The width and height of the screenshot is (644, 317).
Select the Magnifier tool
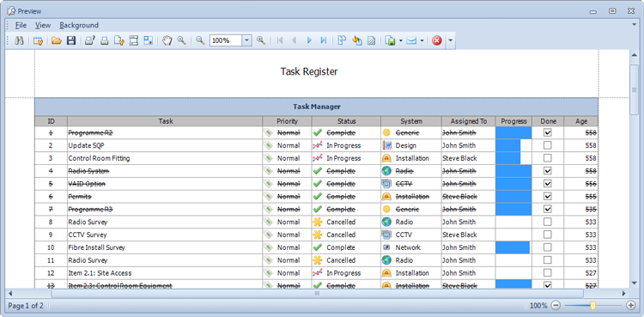[181, 40]
